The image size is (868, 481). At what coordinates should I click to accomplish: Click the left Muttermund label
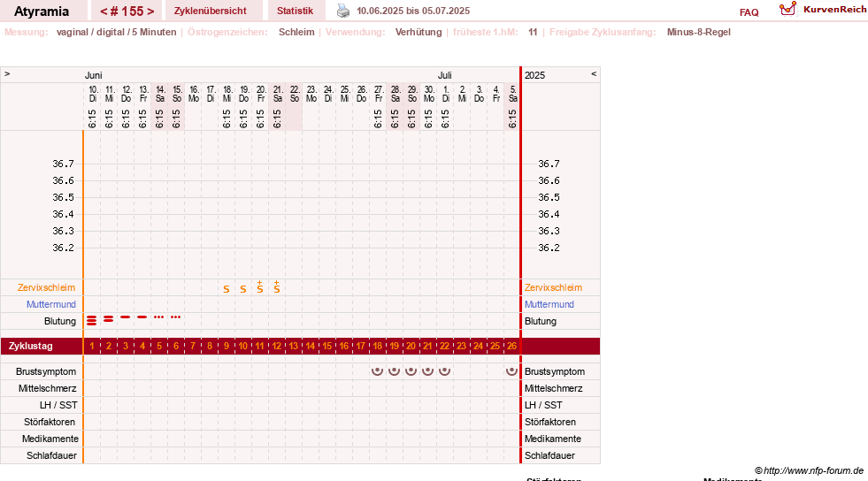[x=51, y=304]
